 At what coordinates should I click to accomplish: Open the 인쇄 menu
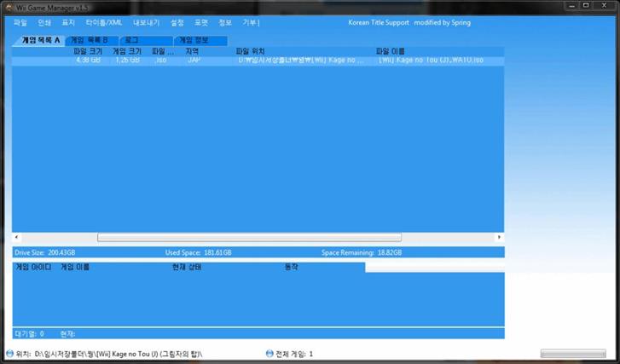(x=44, y=22)
